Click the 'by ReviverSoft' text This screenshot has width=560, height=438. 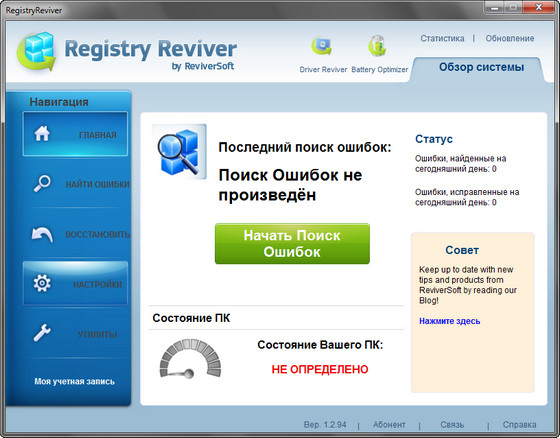point(202,66)
